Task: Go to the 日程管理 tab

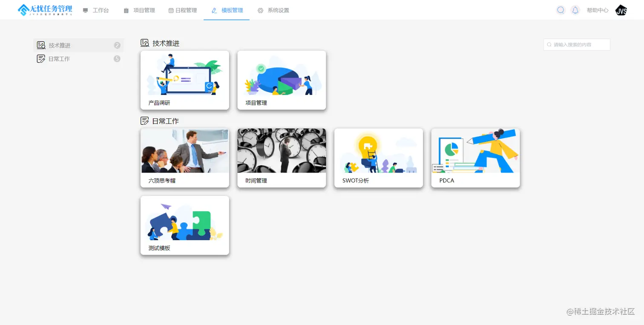Action: 183,10
